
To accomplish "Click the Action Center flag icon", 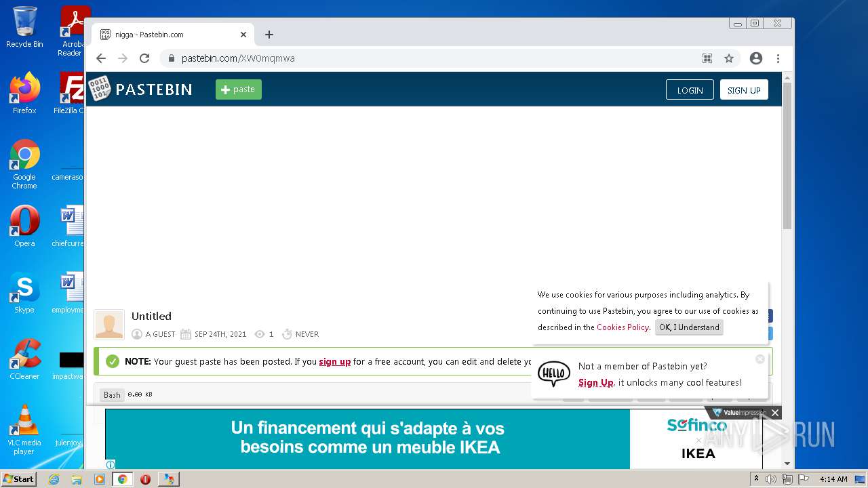I will (x=804, y=479).
